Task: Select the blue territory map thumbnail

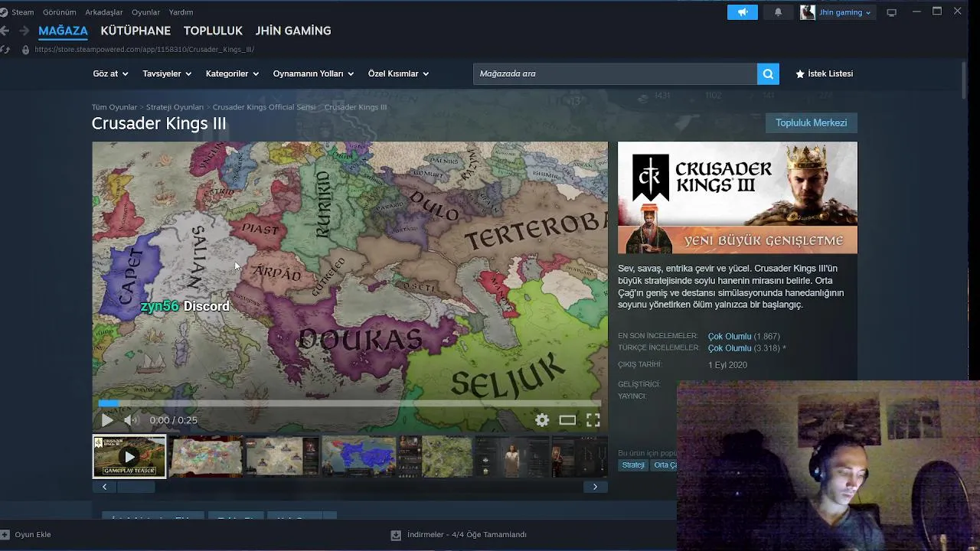Action: (x=358, y=456)
